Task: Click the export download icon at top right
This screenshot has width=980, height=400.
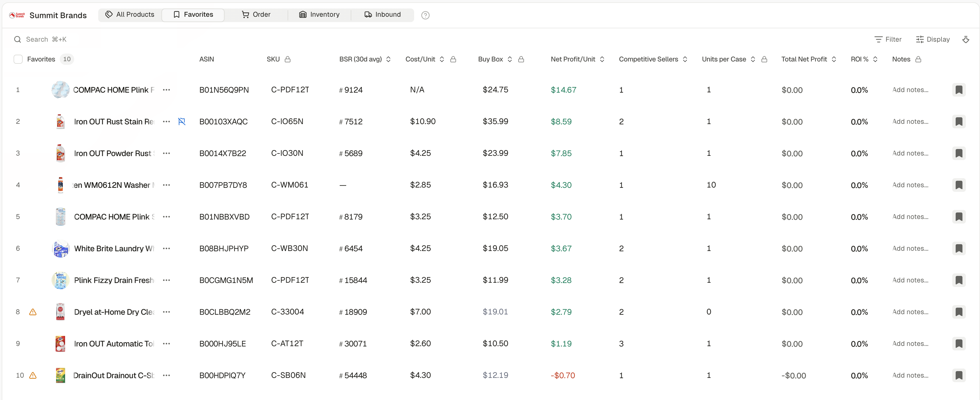Action: (x=966, y=39)
